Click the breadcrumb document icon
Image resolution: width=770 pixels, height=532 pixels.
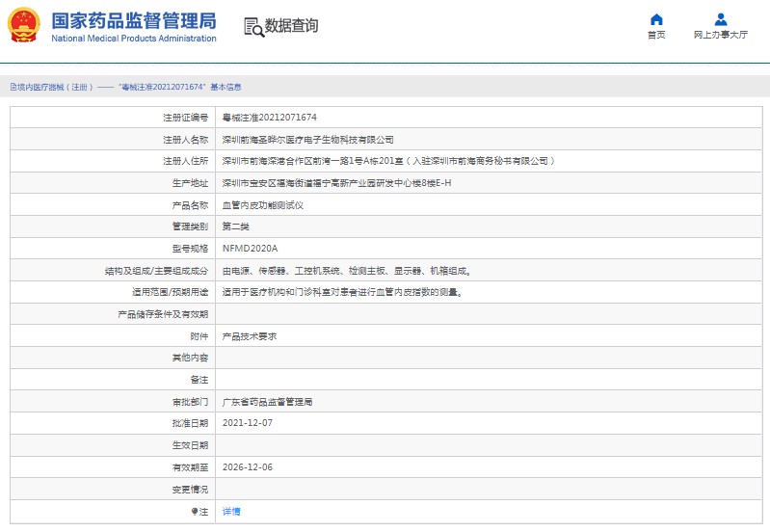(x=13, y=87)
